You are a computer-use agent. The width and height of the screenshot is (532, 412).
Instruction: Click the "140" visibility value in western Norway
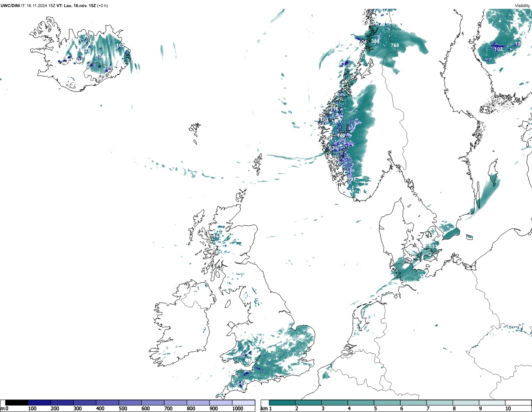point(341,136)
